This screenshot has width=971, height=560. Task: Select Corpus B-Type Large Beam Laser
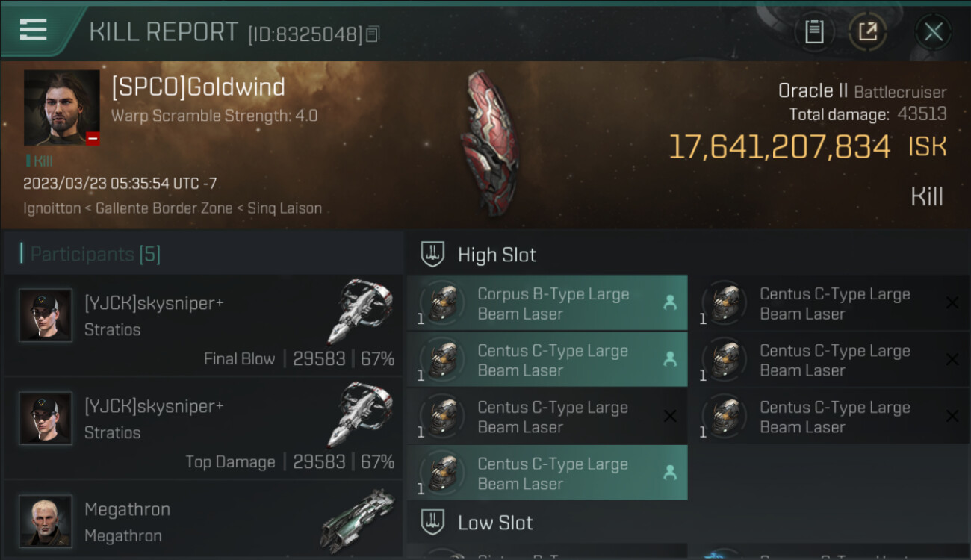547,303
